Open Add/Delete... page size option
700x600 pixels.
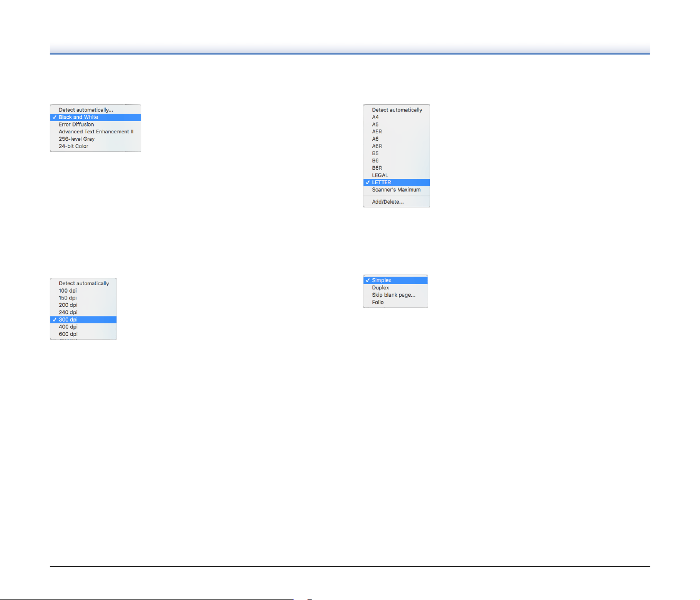(396, 202)
